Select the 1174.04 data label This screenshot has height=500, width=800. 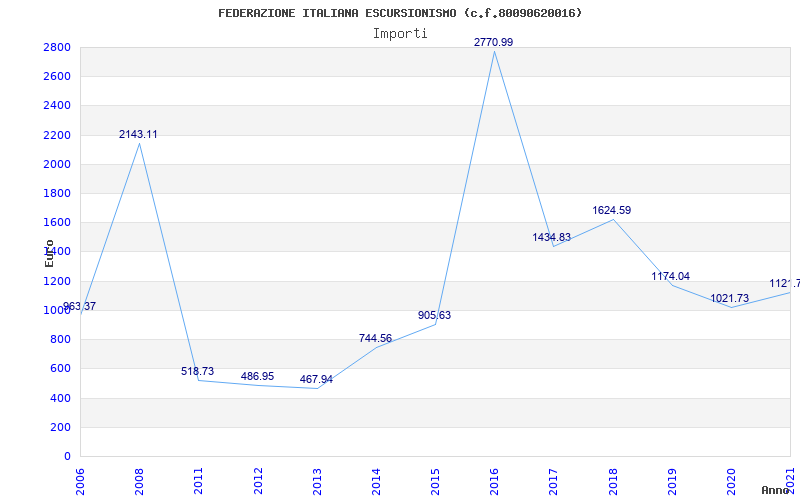click(671, 277)
